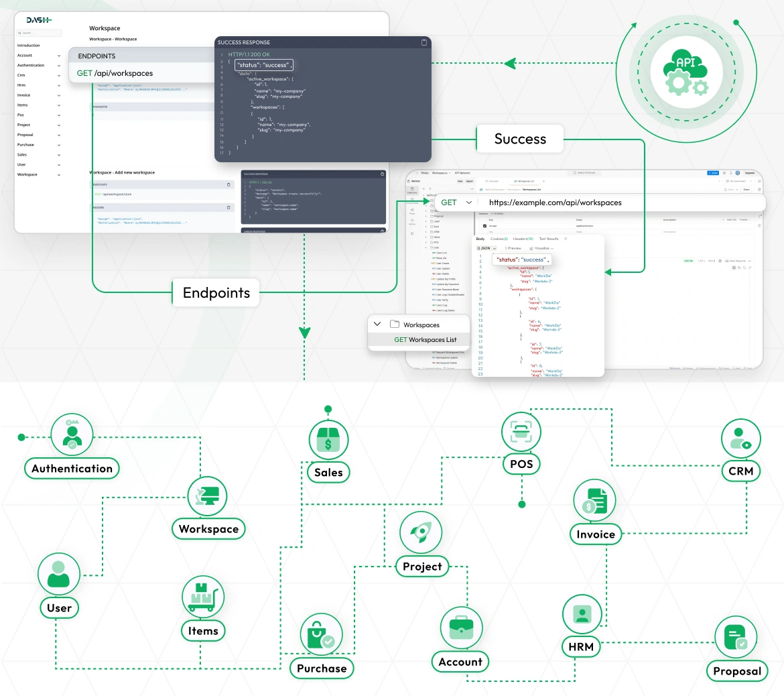Open the JSON format dropdown
The height and width of the screenshot is (696, 784).
point(486,248)
